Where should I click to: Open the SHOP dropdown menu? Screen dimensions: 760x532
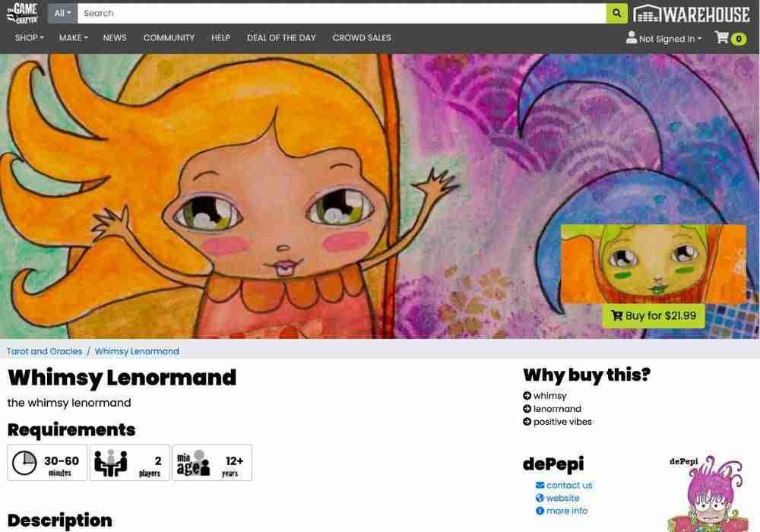pos(29,38)
